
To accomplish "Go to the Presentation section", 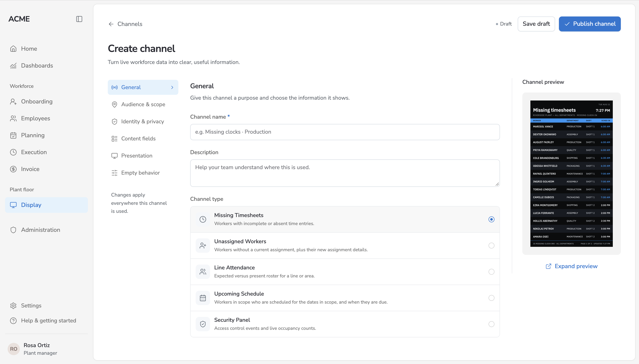I will [143, 156].
